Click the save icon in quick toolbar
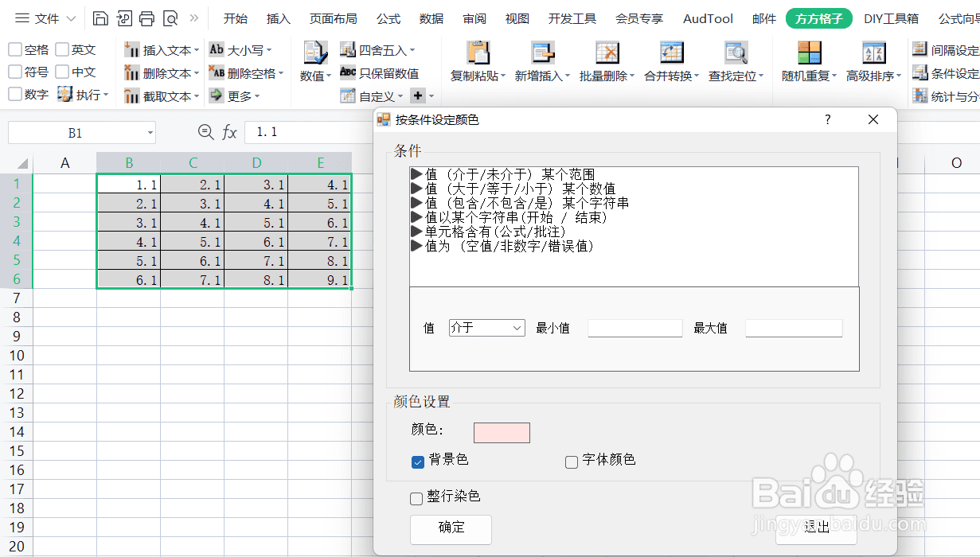The height and width of the screenshot is (557, 980). coord(100,18)
